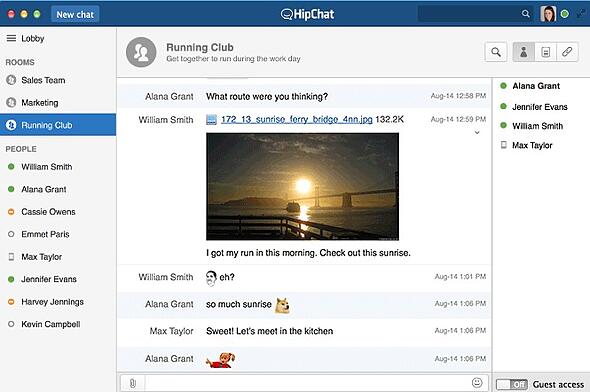The width and height of the screenshot is (590, 392).
Task: Click the offline circle icon beside Kevin Campbell
Action: click(x=11, y=324)
